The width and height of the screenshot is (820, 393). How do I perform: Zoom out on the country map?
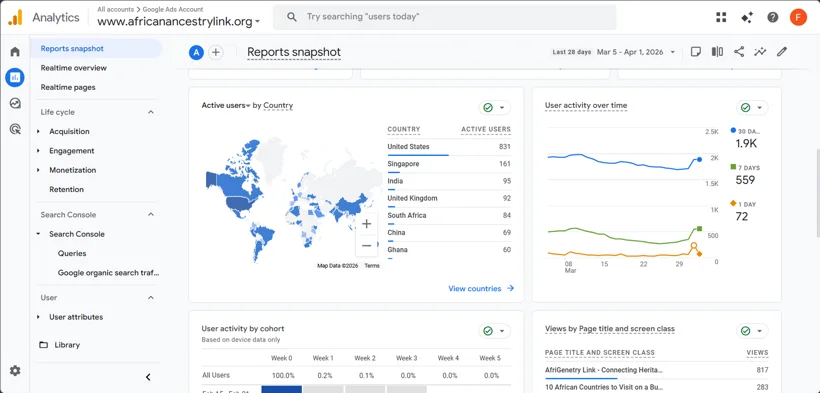(x=367, y=245)
